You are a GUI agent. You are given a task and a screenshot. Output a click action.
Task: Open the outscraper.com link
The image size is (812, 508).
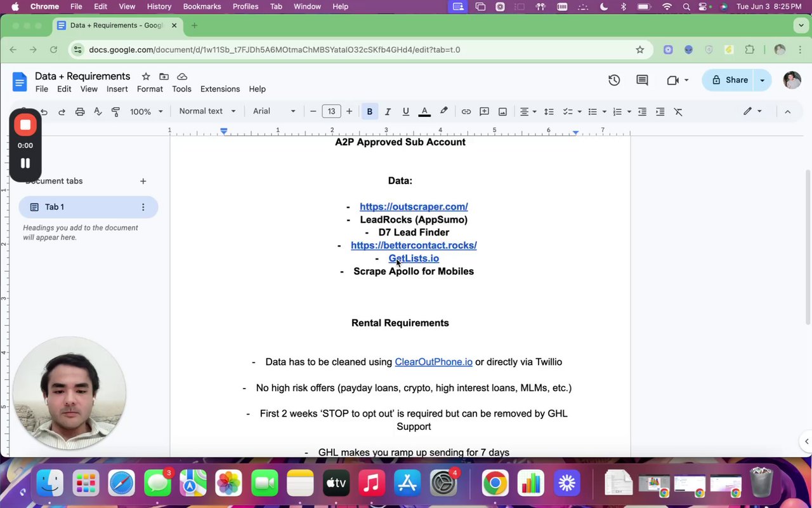coord(414,206)
